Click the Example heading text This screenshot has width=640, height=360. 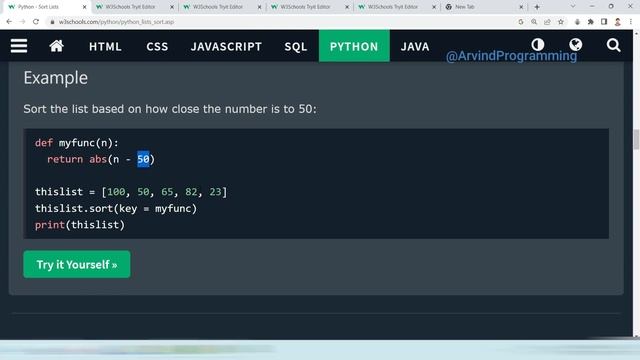pos(56,78)
